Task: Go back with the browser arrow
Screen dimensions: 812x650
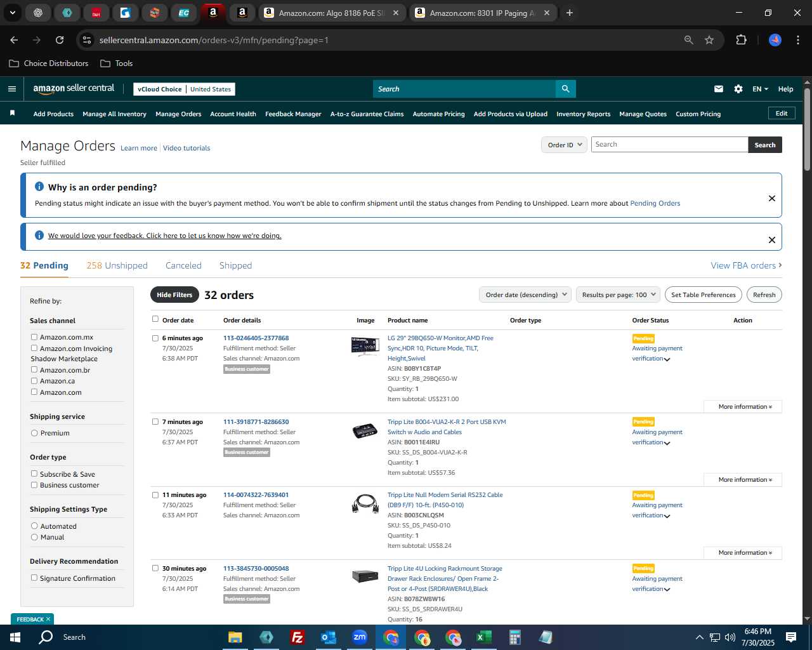Action: click(x=14, y=40)
